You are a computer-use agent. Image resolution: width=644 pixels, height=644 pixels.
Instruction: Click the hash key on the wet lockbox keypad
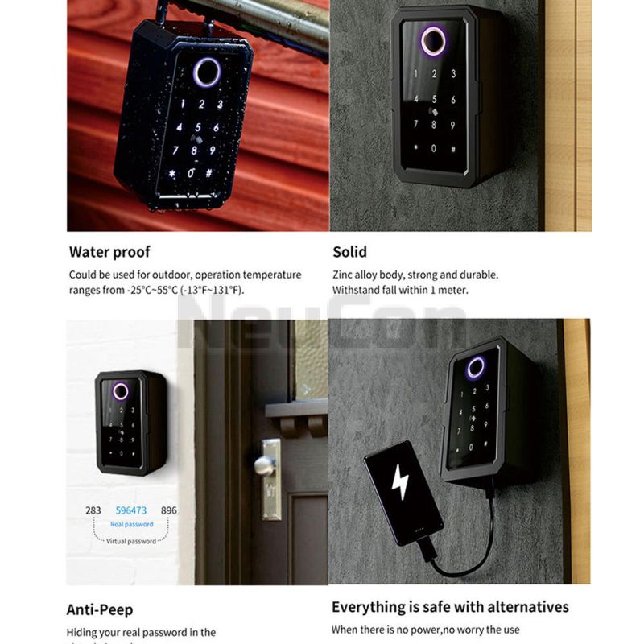click(208, 173)
